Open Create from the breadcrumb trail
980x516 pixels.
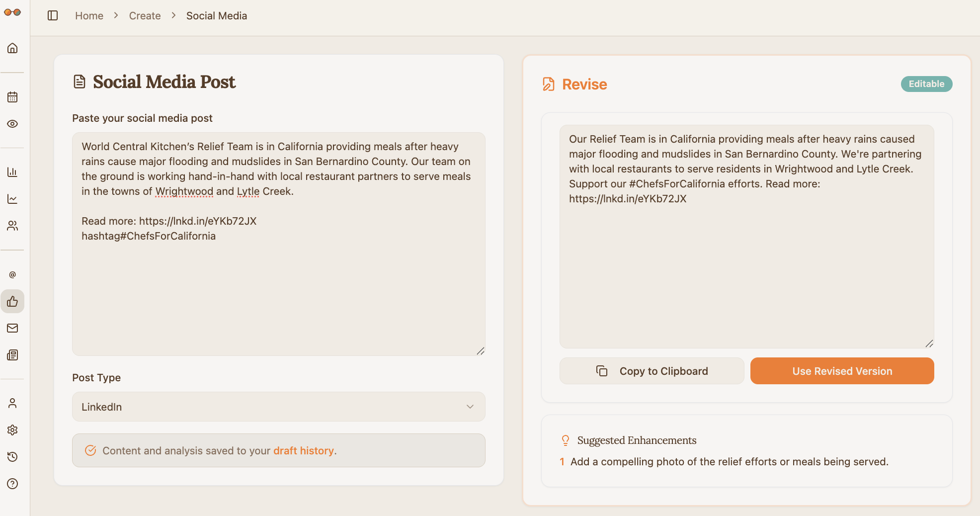pyautogui.click(x=145, y=15)
